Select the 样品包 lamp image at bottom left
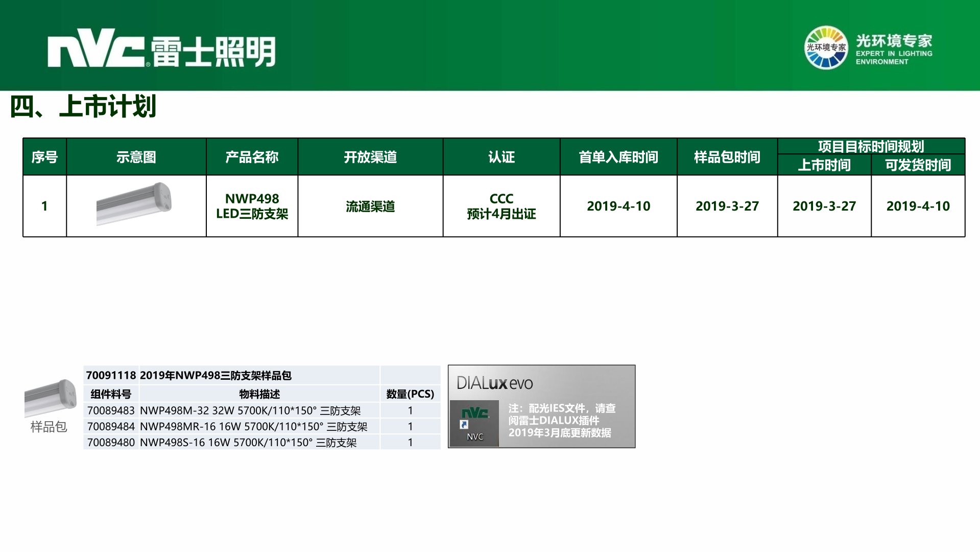The width and height of the screenshot is (980, 552). click(x=50, y=398)
